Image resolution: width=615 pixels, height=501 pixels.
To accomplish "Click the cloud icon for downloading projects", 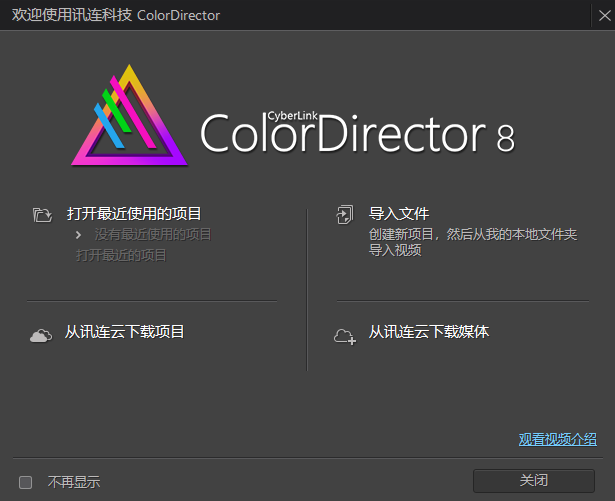I will [x=41, y=336].
